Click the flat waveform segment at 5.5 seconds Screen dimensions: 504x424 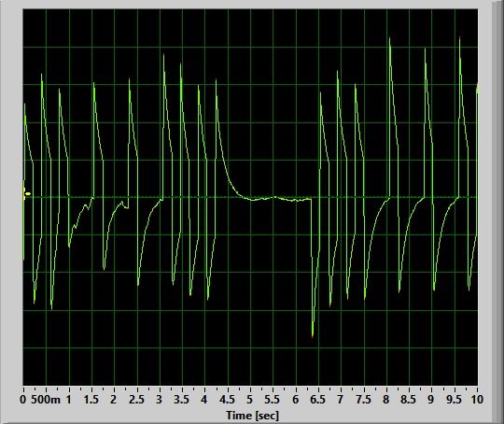273,197
